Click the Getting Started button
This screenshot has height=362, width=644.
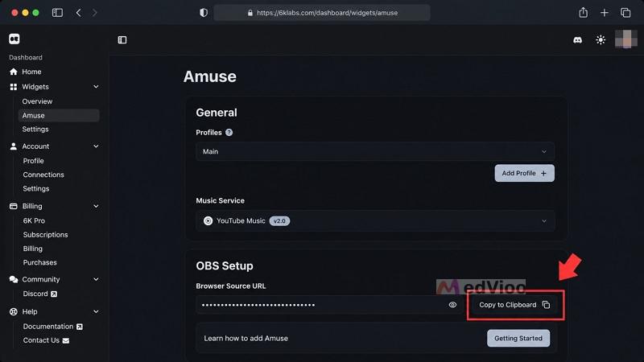click(x=518, y=338)
